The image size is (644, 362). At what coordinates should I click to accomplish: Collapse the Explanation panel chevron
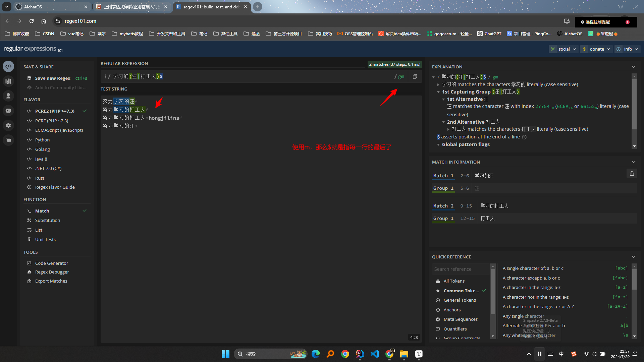tap(633, 67)
